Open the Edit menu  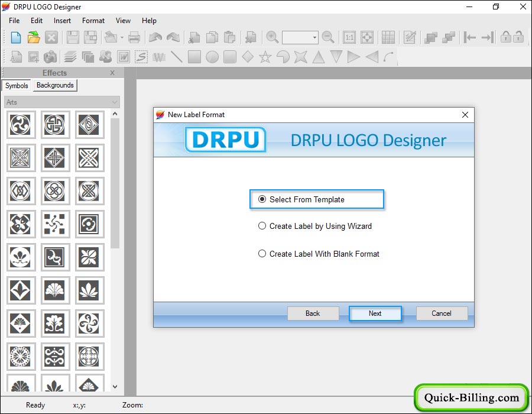click(37, 21)
